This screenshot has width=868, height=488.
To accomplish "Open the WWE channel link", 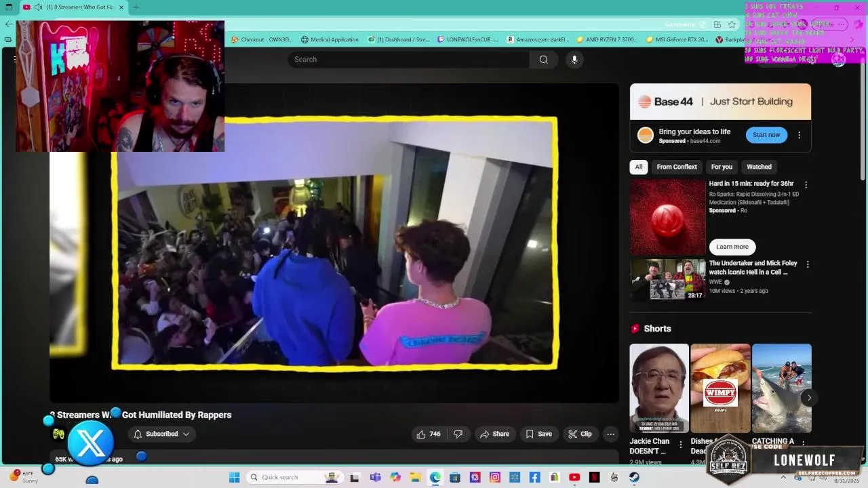I will coord(715,282).
